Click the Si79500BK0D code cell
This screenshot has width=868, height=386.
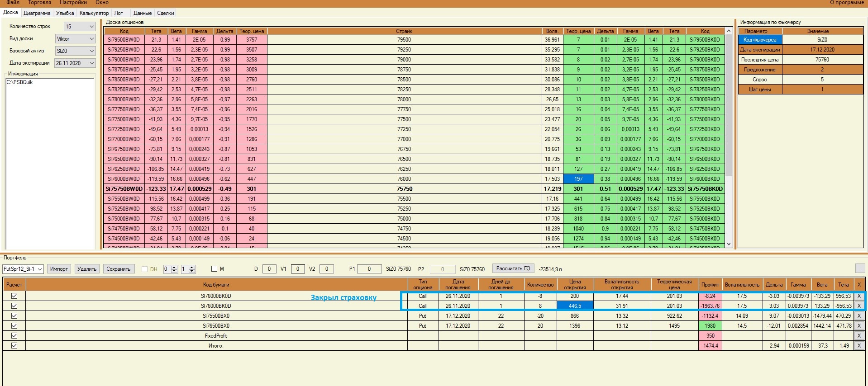click(705, 40)
